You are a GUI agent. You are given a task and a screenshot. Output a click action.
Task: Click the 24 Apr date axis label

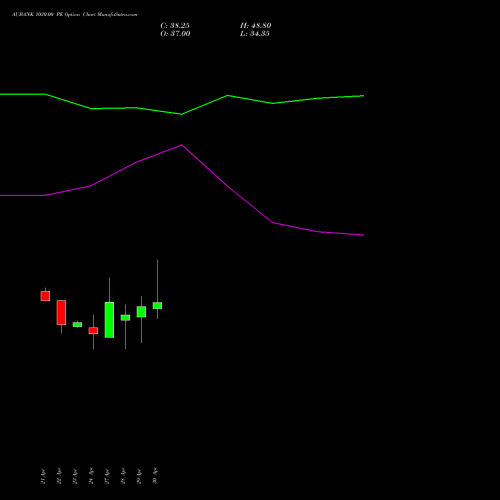pos(91,476)
